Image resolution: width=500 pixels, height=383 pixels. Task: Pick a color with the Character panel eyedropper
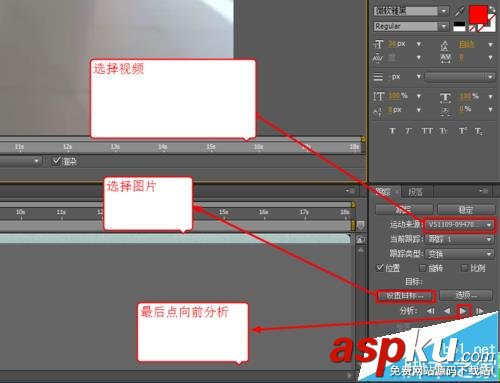(x=460, y=12)
